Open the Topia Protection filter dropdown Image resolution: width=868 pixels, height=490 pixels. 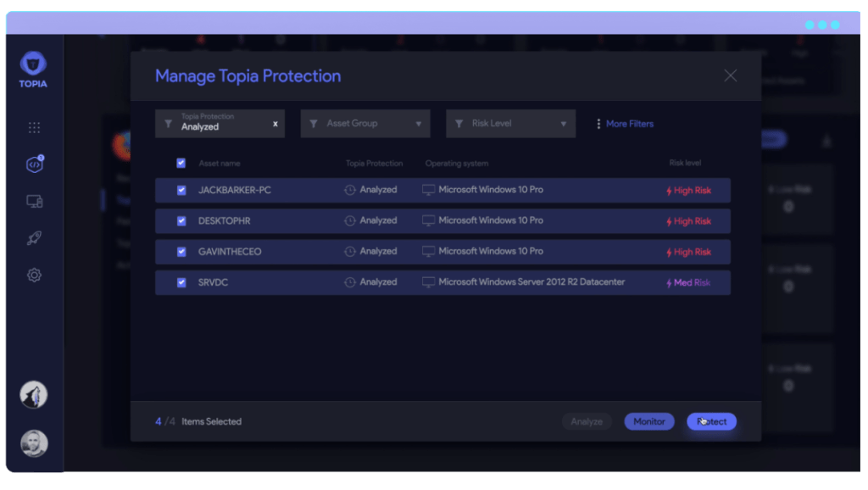click(219, 124)
